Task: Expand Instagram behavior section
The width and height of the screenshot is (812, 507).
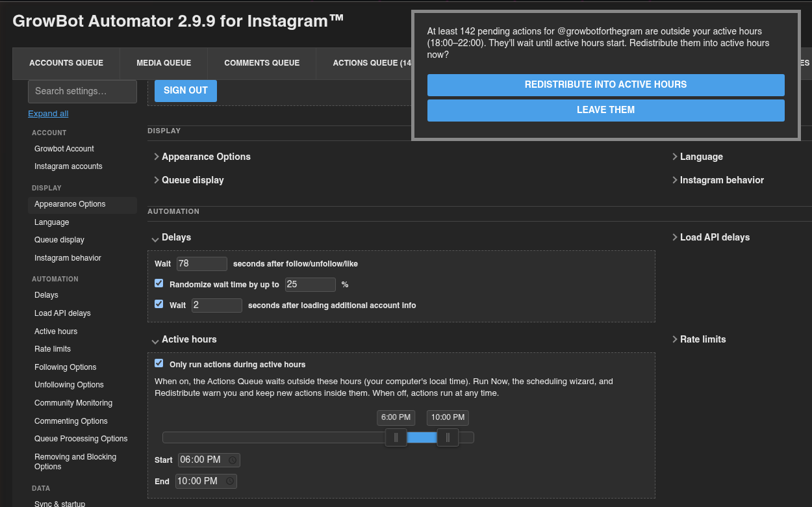Action: [x=718, y=180]
